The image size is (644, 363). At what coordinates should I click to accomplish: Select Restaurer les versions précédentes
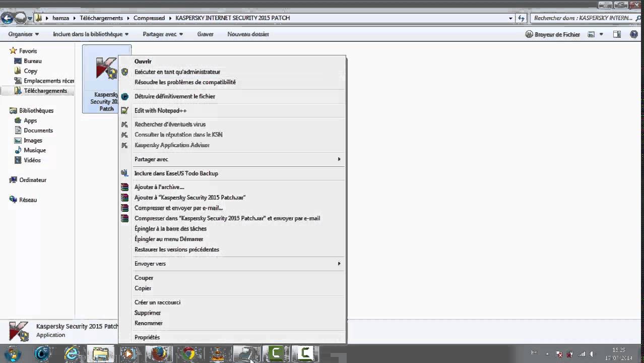[176, 250]
